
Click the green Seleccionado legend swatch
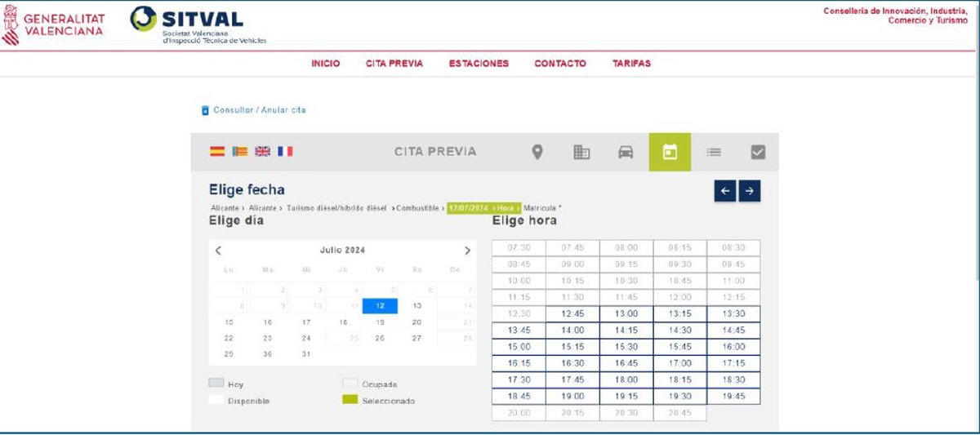click(x=350, y=400)
